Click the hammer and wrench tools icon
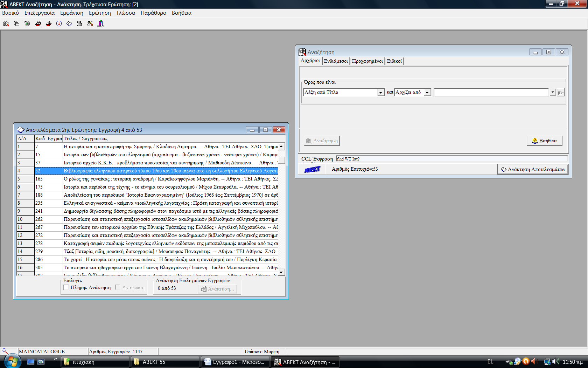This screenshot has width=588, height=368. click(90, 23)
